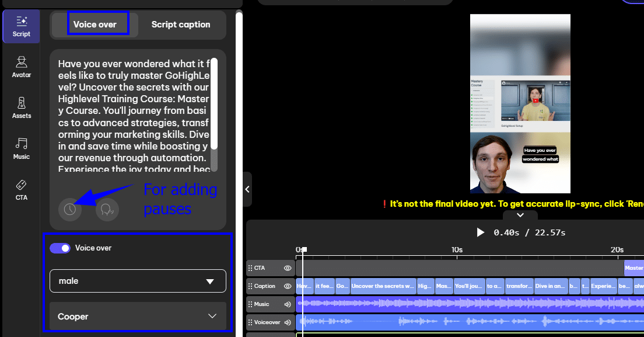Click inside the voice over script text
644x337 pixels.
(x=134, y=116)
